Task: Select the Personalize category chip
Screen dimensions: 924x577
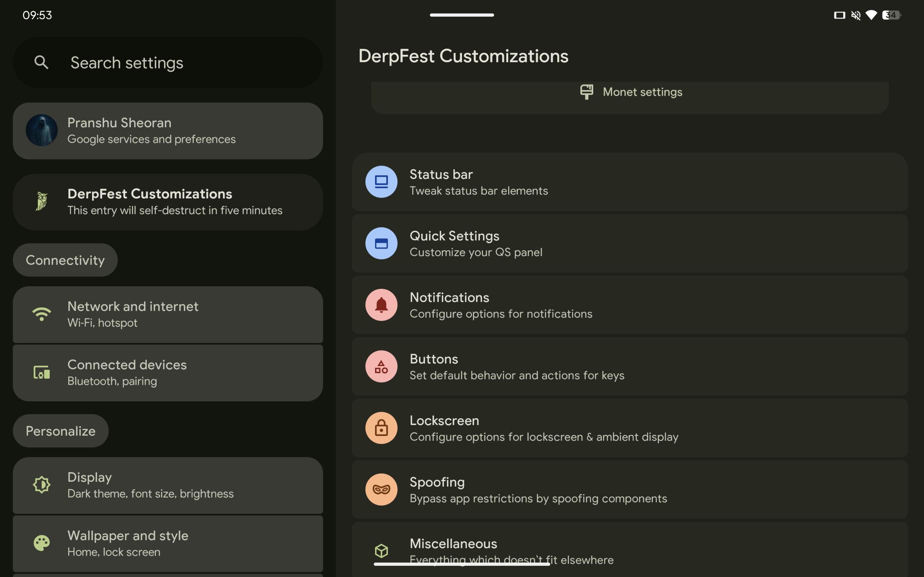Action: pos(60,431)
